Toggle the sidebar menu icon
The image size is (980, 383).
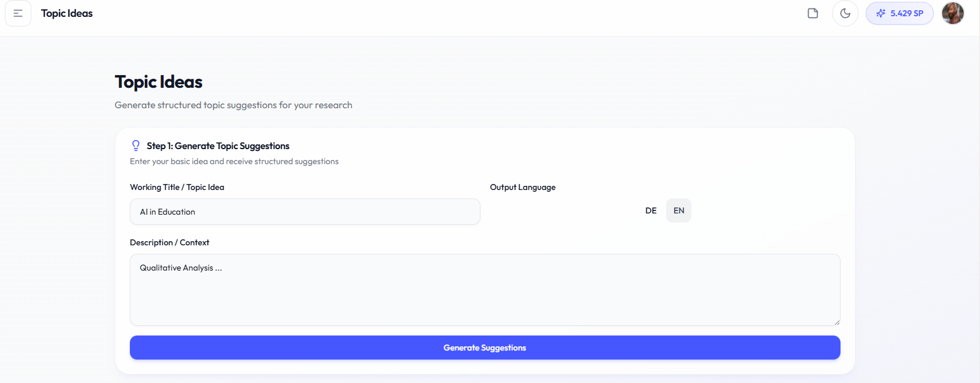tap(18, 13)
